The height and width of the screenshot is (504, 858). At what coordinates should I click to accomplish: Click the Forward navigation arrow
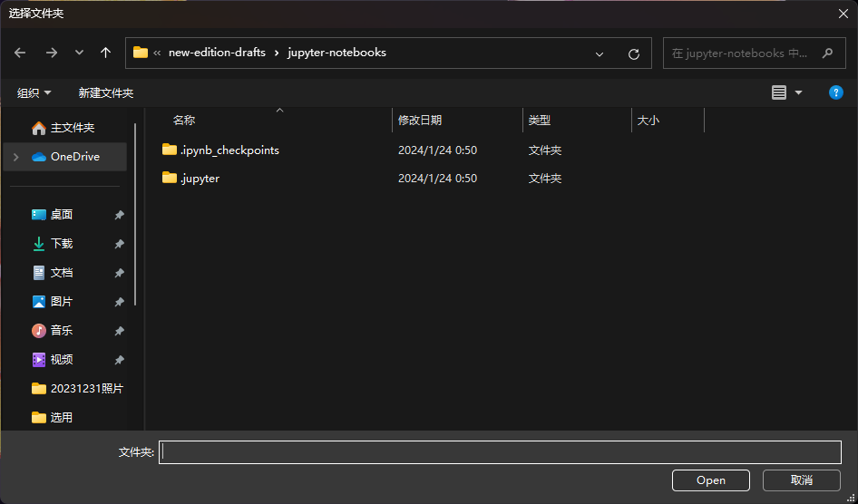51,53
